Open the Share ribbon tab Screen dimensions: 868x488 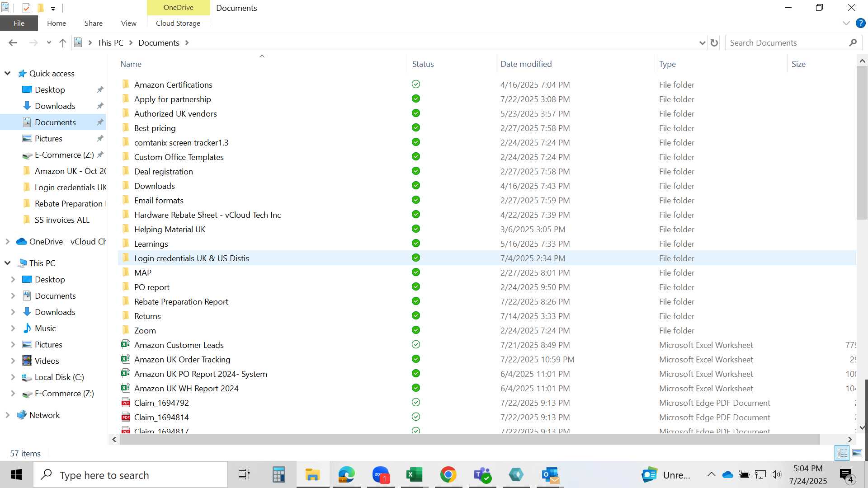pyautogui.click(x=93, y=23)
